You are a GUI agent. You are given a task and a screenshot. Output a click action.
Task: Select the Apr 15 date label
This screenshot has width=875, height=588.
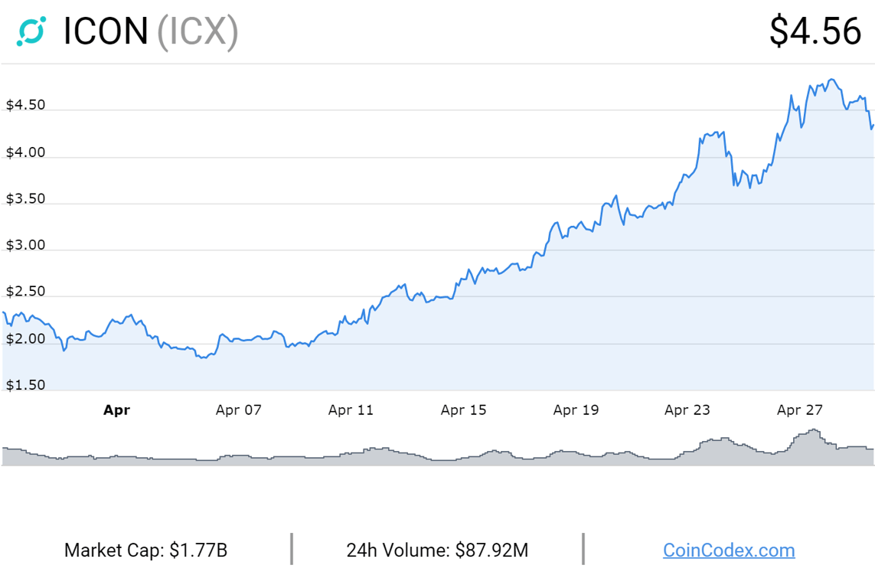463,410
